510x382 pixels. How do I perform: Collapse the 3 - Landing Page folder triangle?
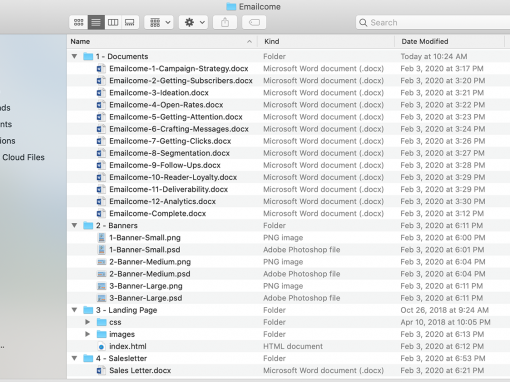tap(74, 310)
